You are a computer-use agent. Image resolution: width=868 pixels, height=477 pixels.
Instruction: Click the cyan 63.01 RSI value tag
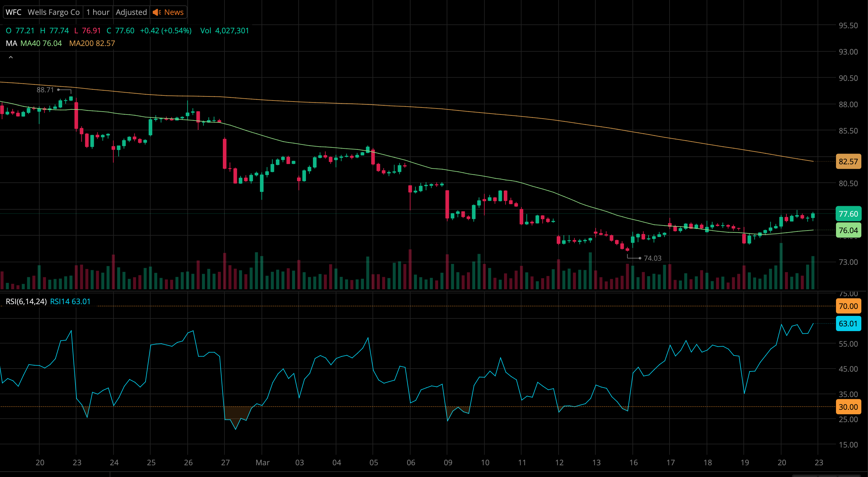848,323
